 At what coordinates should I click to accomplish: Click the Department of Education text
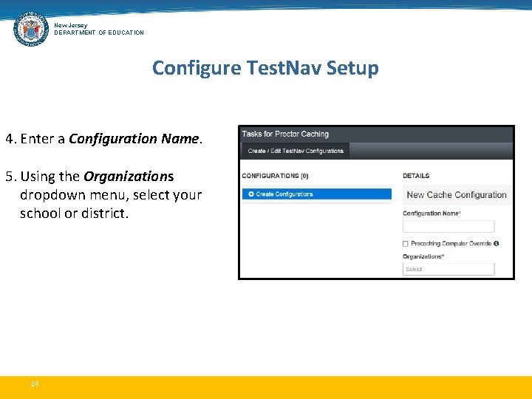click(99, 33)
